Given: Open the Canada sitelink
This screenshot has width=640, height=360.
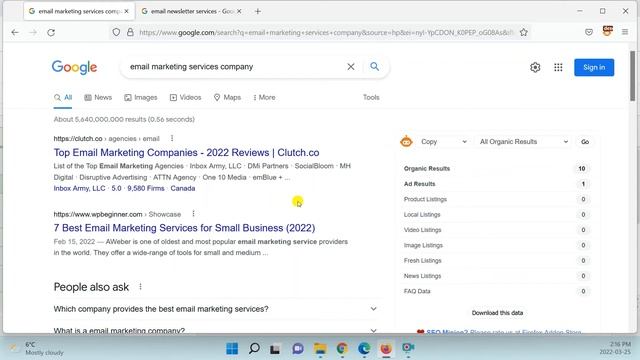Looking at the screenshot, I should coord(183,189).
